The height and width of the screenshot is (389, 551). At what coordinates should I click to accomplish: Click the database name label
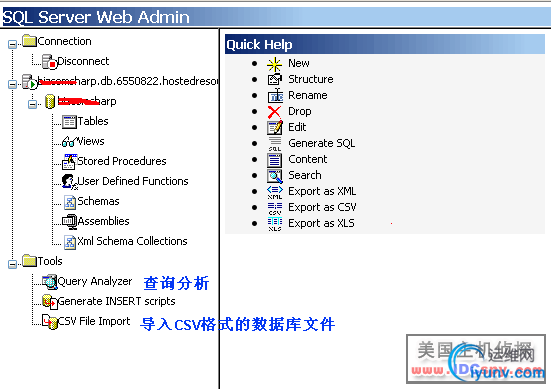[87, 101]
